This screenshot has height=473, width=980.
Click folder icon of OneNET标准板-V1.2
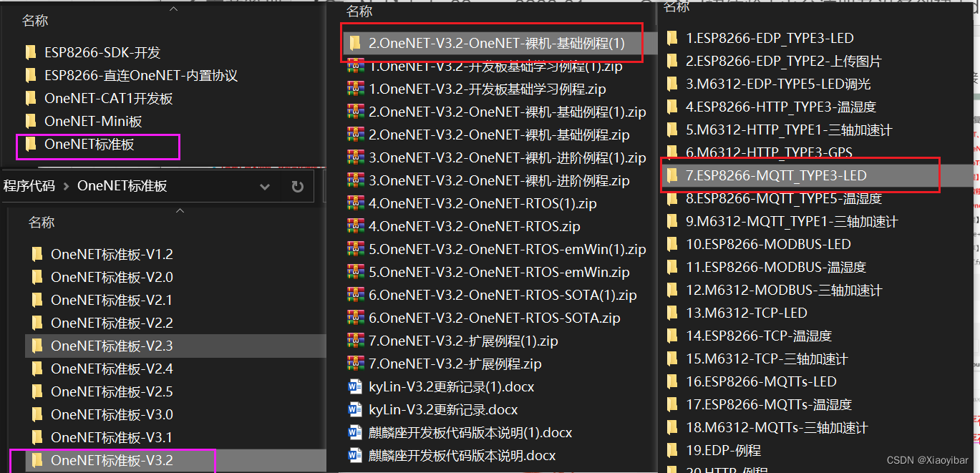37,254
